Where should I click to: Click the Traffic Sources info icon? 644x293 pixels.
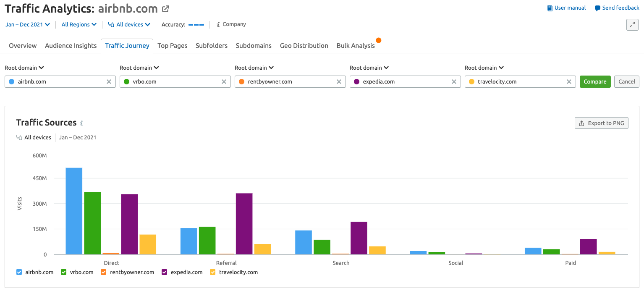point(81,123)
